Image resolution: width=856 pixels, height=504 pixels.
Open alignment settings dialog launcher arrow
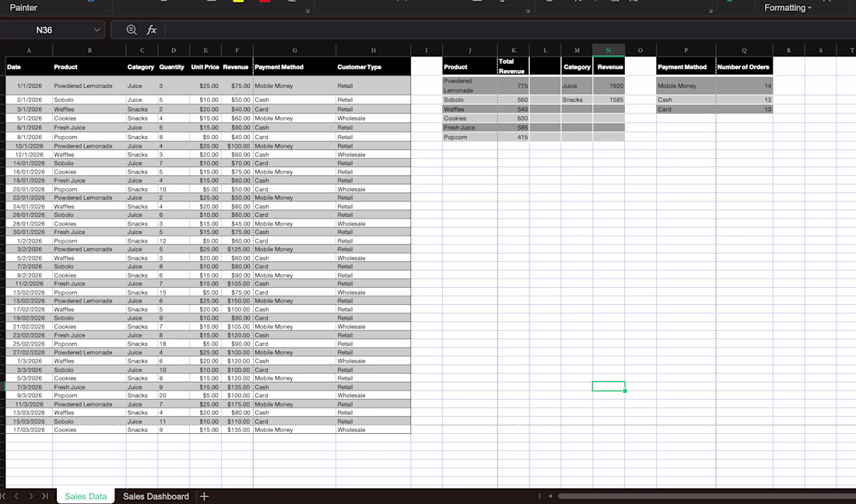click(x=528, y=10)
